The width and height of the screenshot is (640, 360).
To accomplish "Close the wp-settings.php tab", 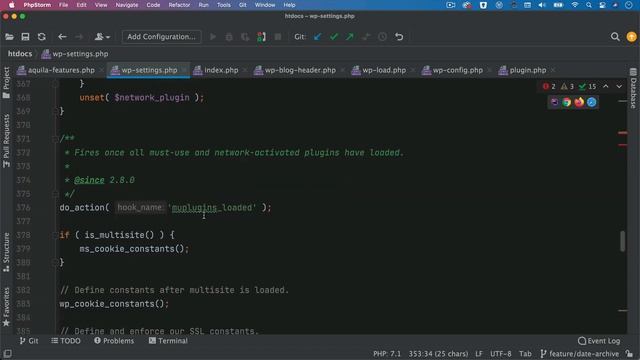I will pos(184,70).
